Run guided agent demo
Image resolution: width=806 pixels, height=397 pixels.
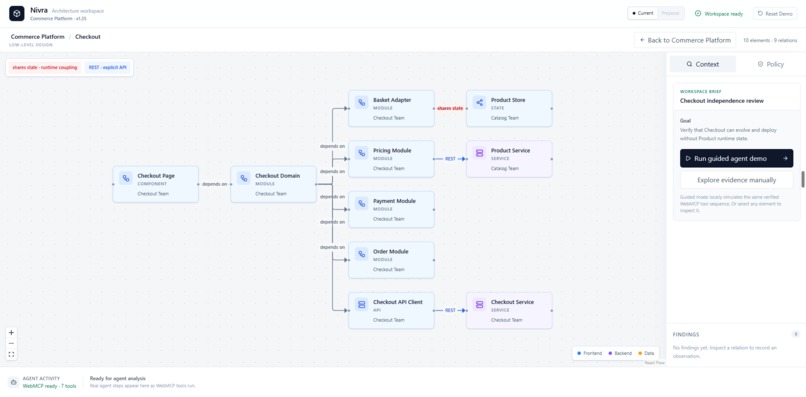pos(736,158)
